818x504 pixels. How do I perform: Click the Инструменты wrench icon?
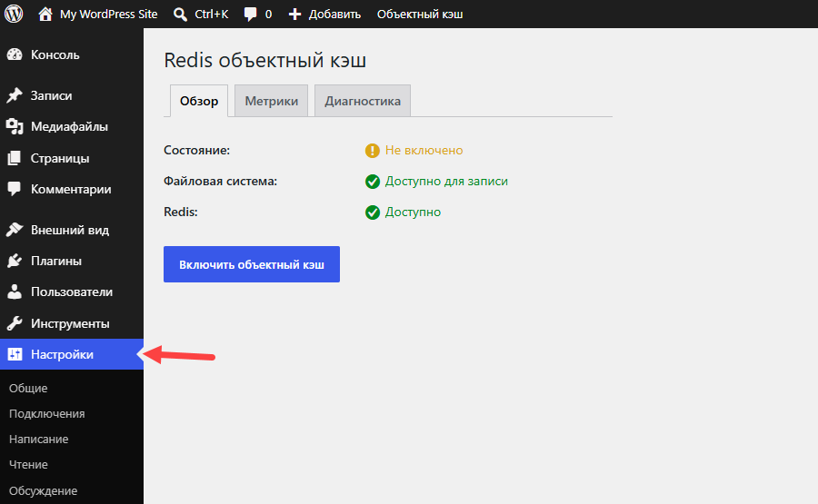pos(15,323)
